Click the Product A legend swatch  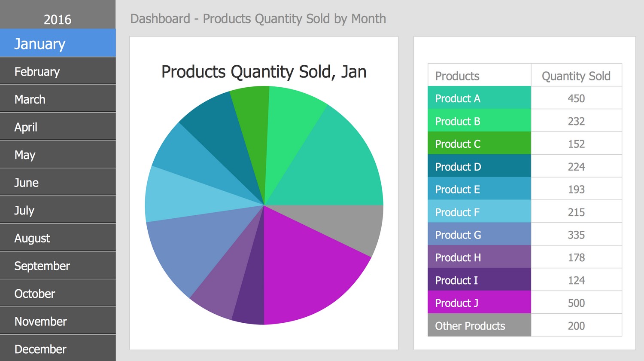pos(479,98)
